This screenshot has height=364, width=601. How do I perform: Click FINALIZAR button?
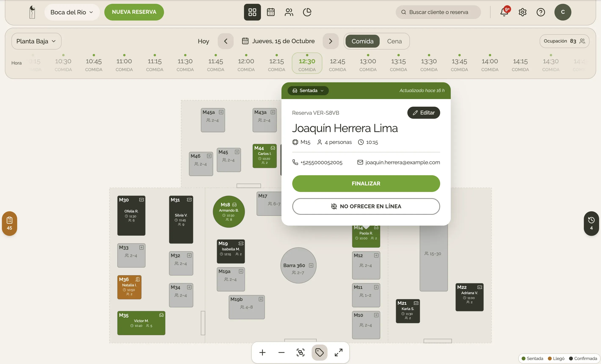(x=366, y=183)
